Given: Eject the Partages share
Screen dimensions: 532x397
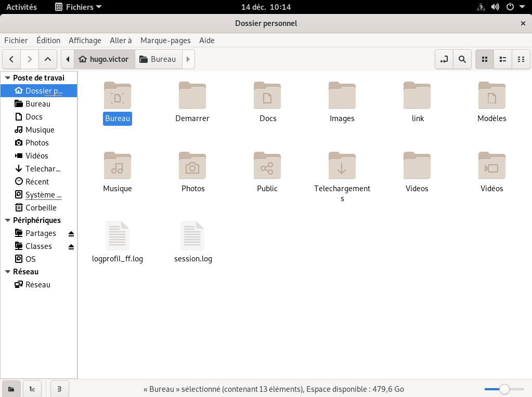Looking at the screenshot, I should [71, 234].
